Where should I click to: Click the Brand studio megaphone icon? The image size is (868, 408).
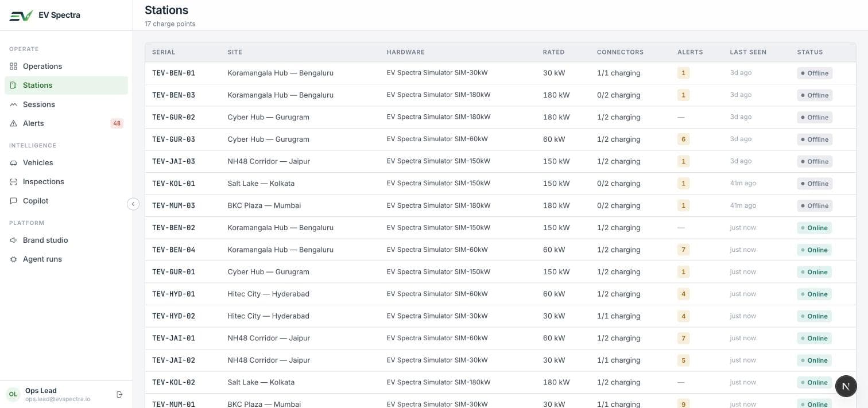tap(14, 240)
